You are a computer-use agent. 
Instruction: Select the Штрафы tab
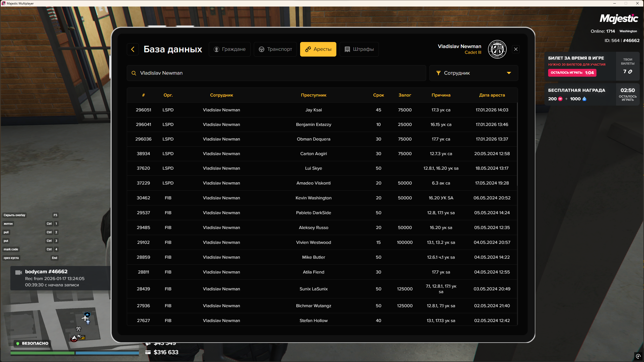359,49
